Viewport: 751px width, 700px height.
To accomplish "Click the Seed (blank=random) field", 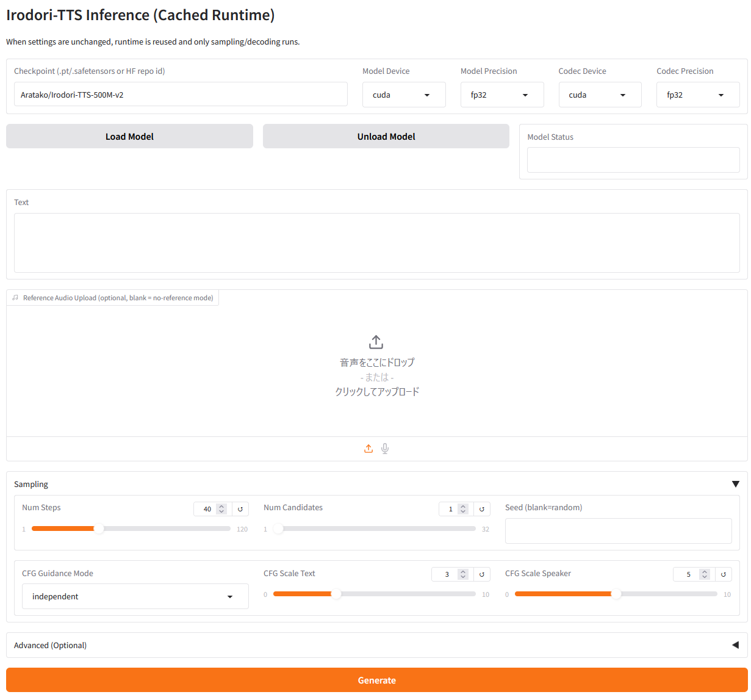I will tap(618, 531).
